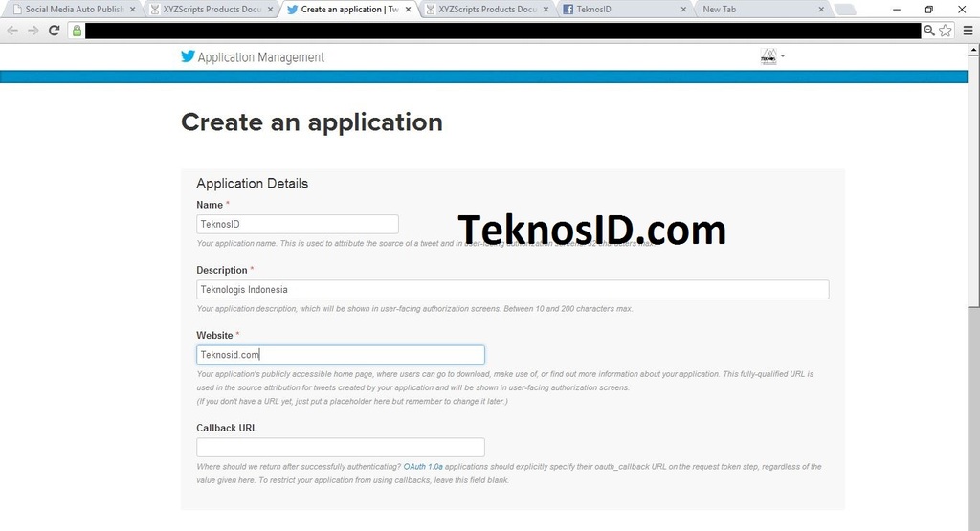Viewport: 980px width, 531px height.
Task: Click the green padlock security icon
Action: (x=77, y=31)
